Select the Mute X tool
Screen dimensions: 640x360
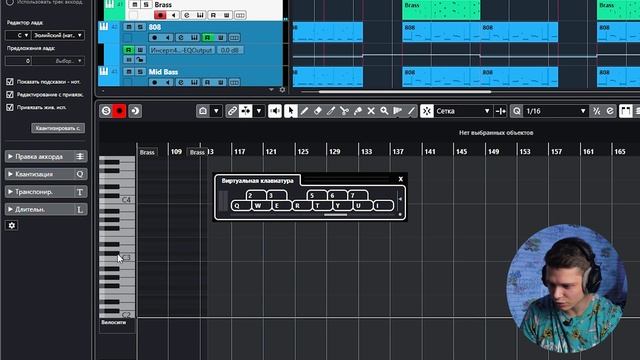[x=371, y=111]
